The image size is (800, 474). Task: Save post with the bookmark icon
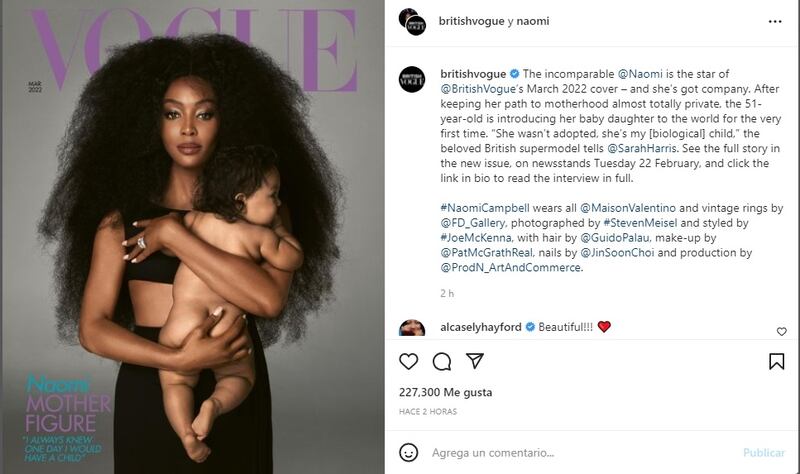(777, 361)
